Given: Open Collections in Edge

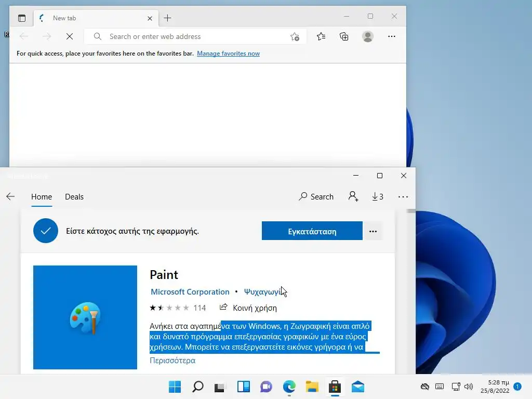Looking at the screenshot, I should (344, 36).
